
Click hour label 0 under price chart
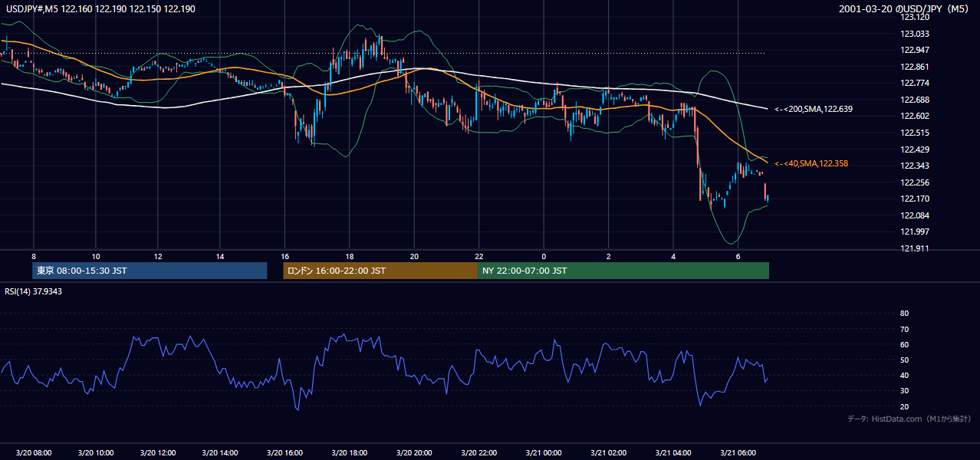coord(543,256)
